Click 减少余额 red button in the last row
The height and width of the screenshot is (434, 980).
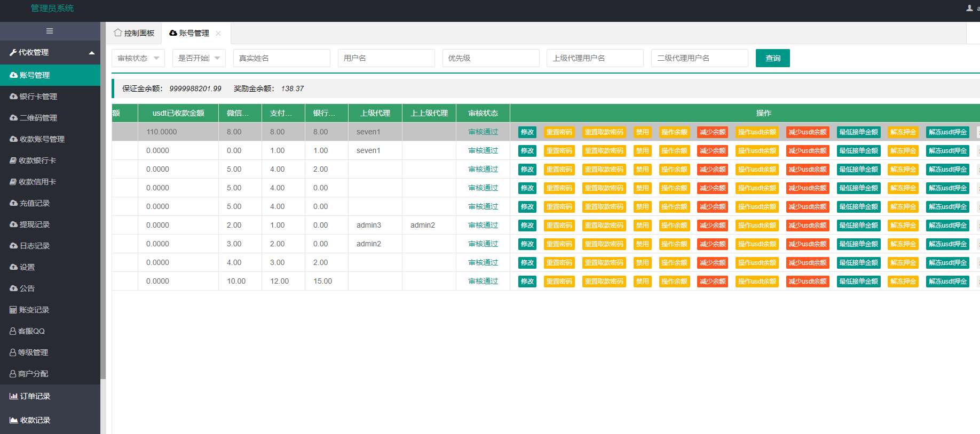(x=713, y=282)
